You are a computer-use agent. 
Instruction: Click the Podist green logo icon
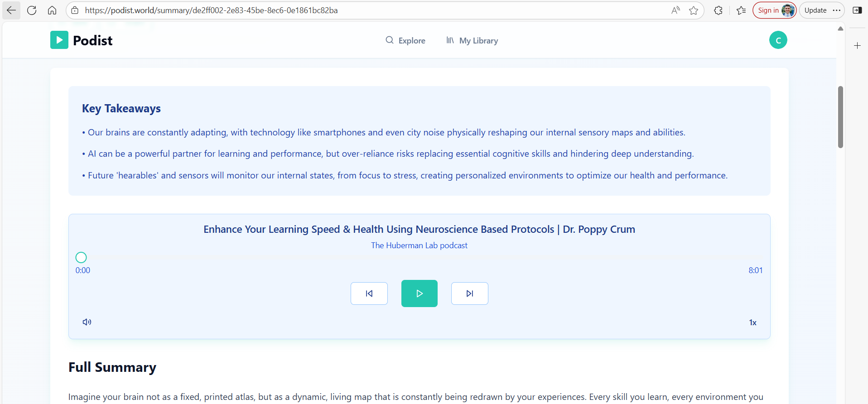coord(59,40)
